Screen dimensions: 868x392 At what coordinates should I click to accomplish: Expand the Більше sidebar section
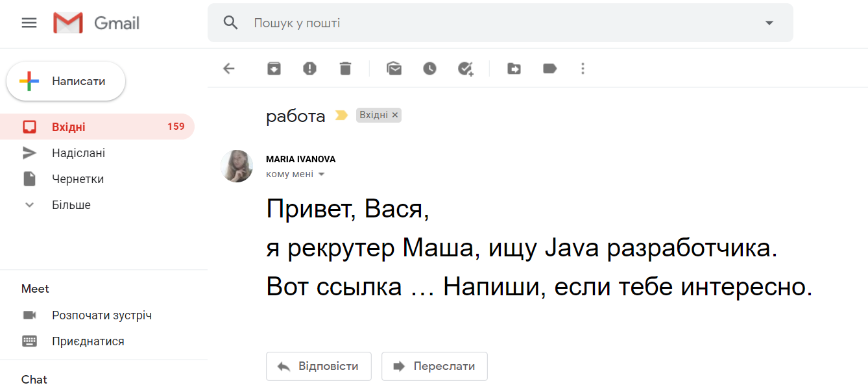71,205
